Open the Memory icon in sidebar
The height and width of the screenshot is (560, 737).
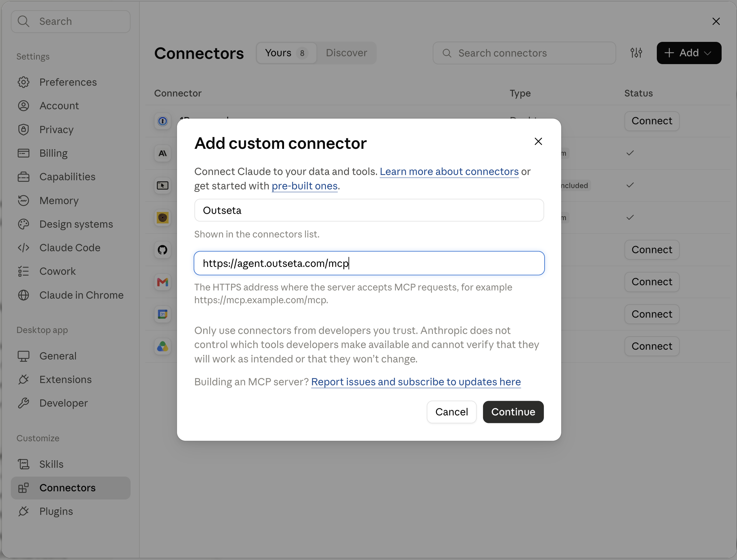point(23,200)
